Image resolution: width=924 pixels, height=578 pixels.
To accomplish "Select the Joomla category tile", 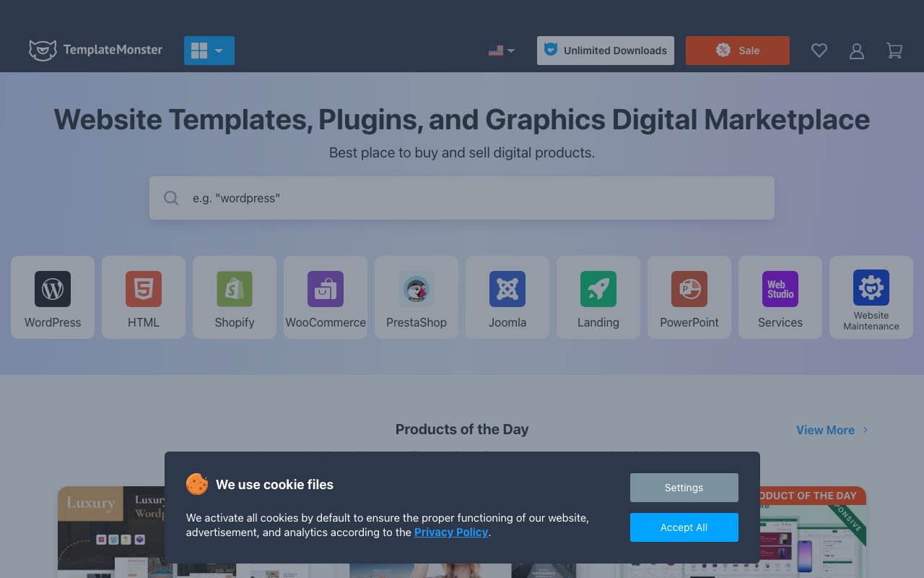I will (507, 297).
